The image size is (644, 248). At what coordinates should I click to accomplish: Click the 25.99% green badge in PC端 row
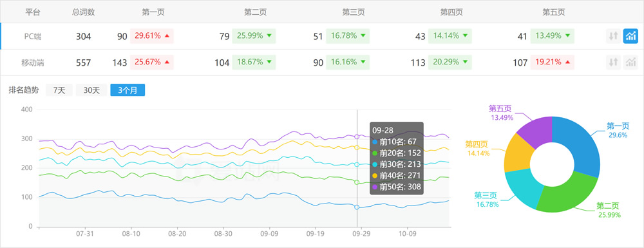(x=254, y=35)
